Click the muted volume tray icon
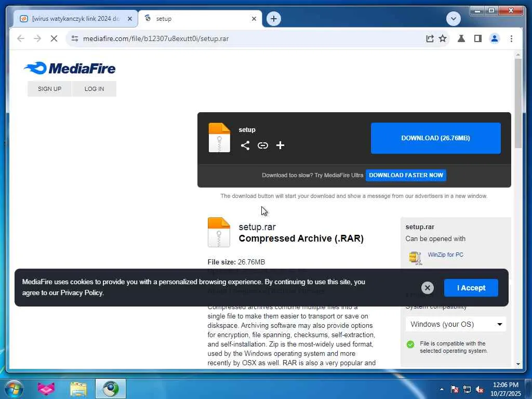This screenshot has height=399, width=532. pyautogui.click(x=480, y=389)
